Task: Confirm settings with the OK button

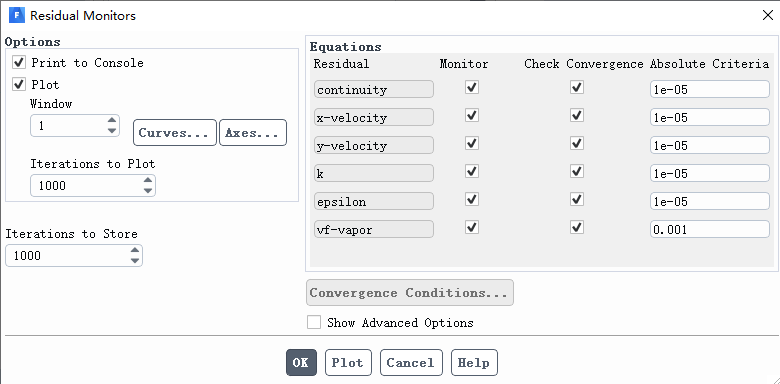Action: point(301,363)
